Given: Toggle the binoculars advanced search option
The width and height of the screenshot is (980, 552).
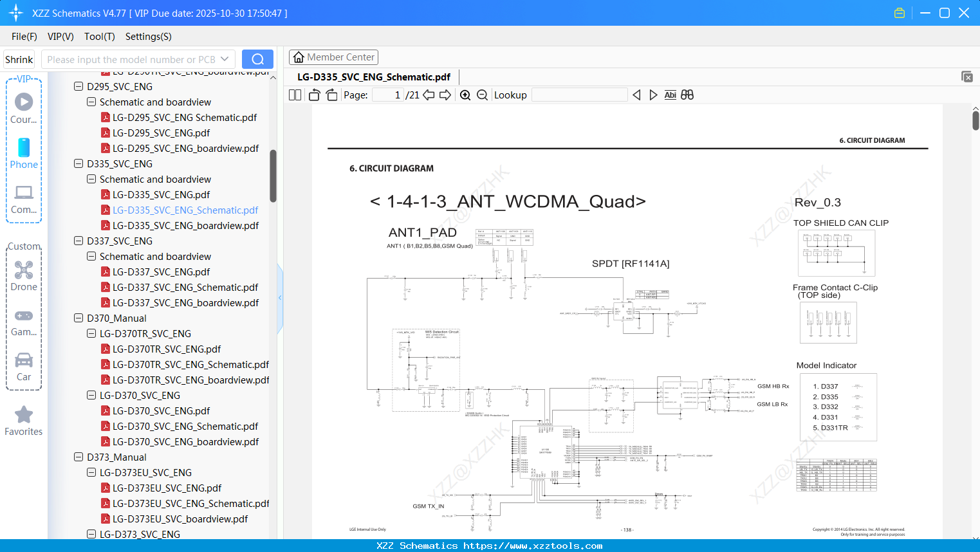Looking at the screenshot, I should [x=687, y=95].
